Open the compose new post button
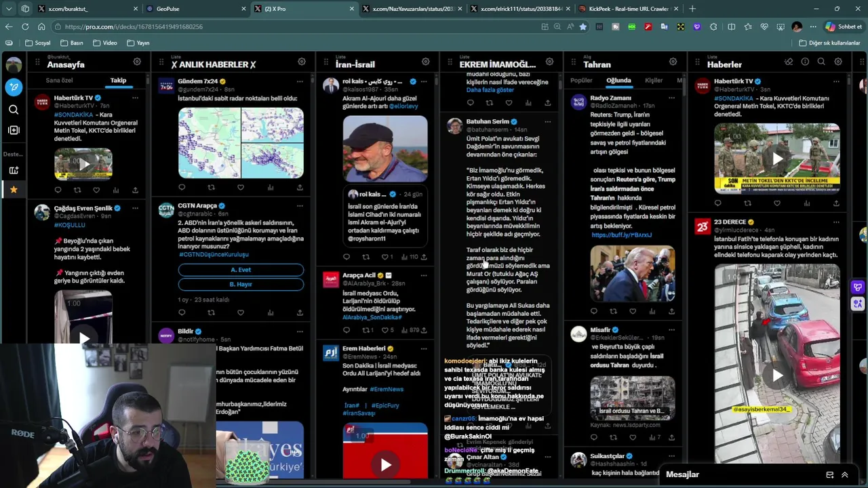Viewport: 868px width, 488px height. point(14,87)
